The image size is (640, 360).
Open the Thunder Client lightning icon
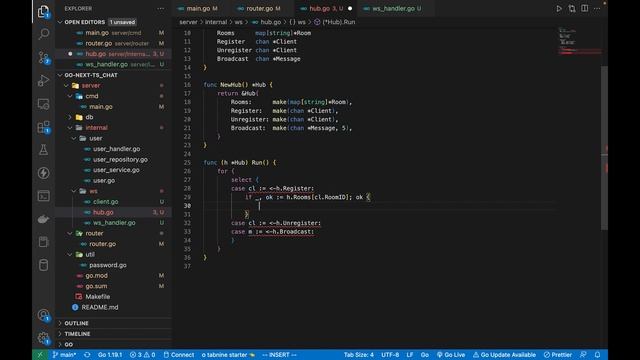(43, 173)
